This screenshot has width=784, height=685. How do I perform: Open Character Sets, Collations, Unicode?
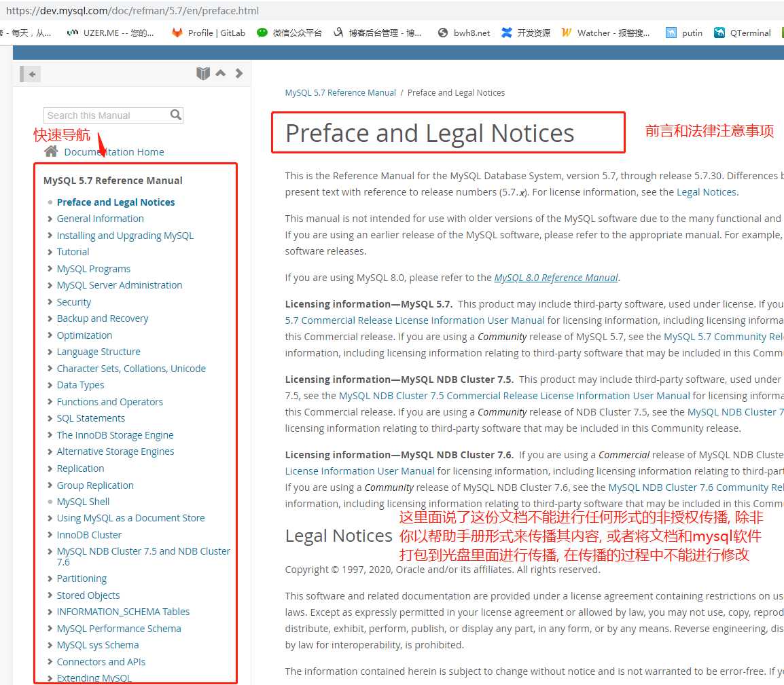[x=131, y=368]
